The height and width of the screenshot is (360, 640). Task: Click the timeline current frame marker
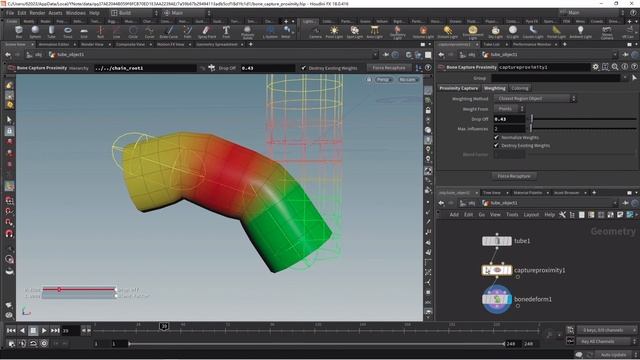pos(164,326)
